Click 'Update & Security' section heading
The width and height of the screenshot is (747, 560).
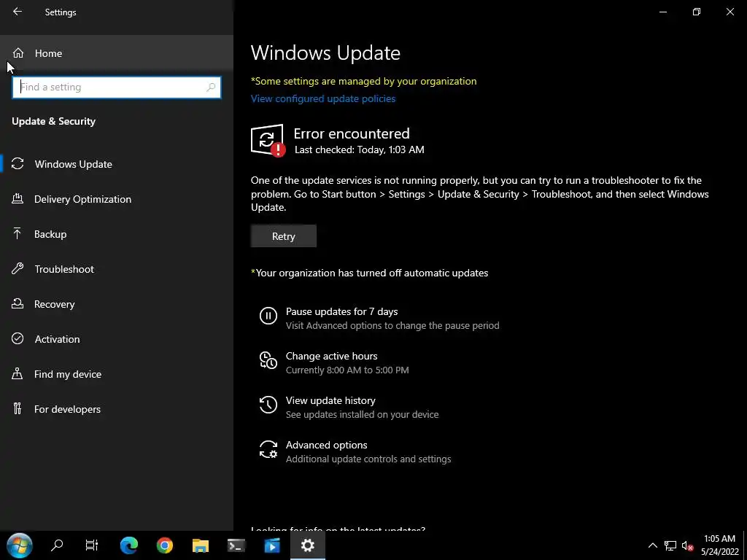53,121
